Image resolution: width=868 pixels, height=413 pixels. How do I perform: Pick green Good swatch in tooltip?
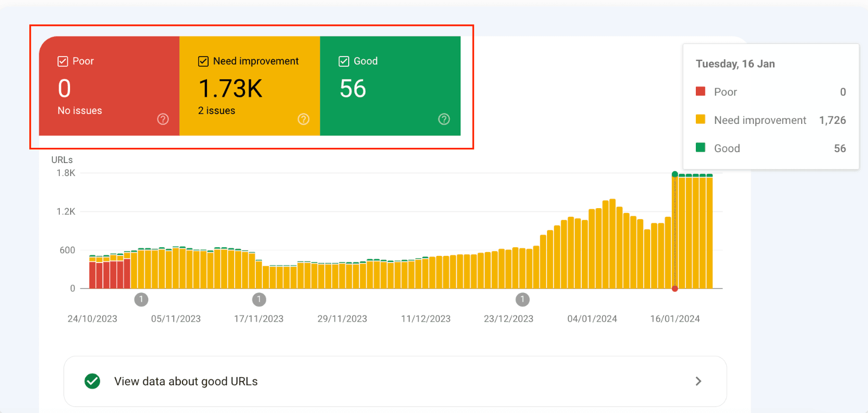(x=701, y=148)
